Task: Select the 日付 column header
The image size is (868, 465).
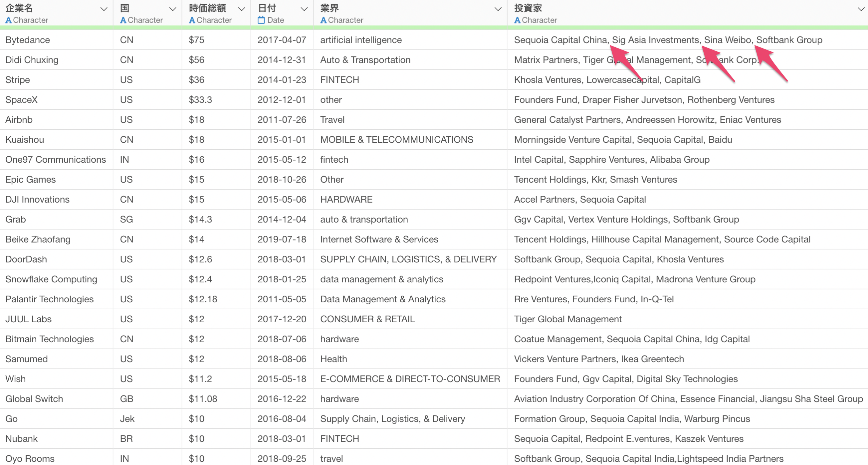Action: pyautogui.click(x=282, y=13)
